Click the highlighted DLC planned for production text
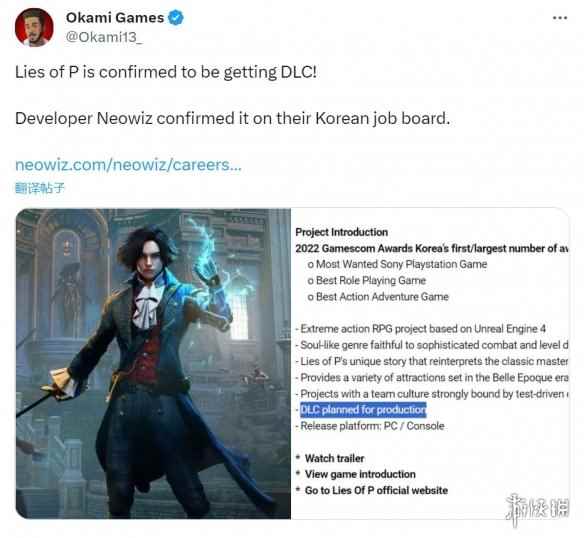This screenshot has height=538, width=584. tap(363, 409)
